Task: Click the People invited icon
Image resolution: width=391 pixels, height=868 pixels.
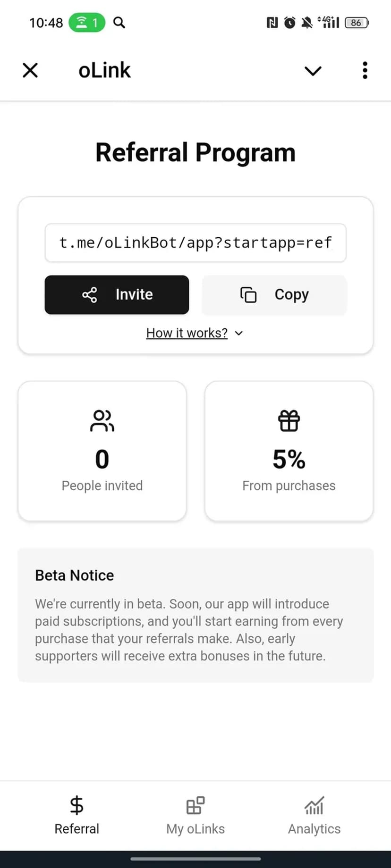Action: tap(102, 421)
